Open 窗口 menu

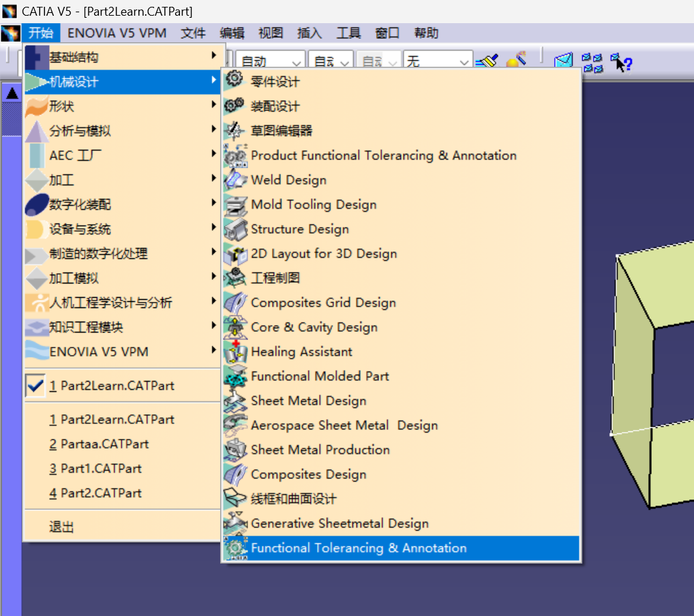[387, 33]
